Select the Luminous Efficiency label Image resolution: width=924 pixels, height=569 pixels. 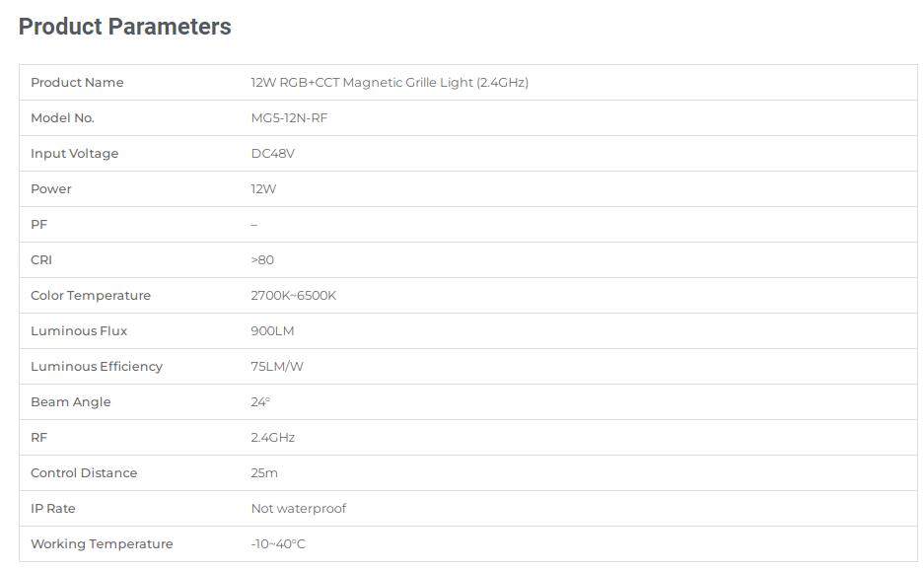pyautogui.click(x=97, y=367)
